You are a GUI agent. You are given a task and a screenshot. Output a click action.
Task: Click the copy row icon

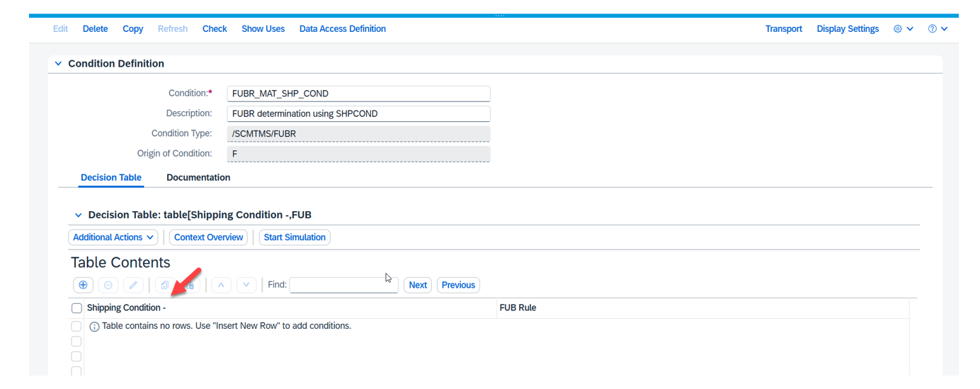click(x=165, y=285)
